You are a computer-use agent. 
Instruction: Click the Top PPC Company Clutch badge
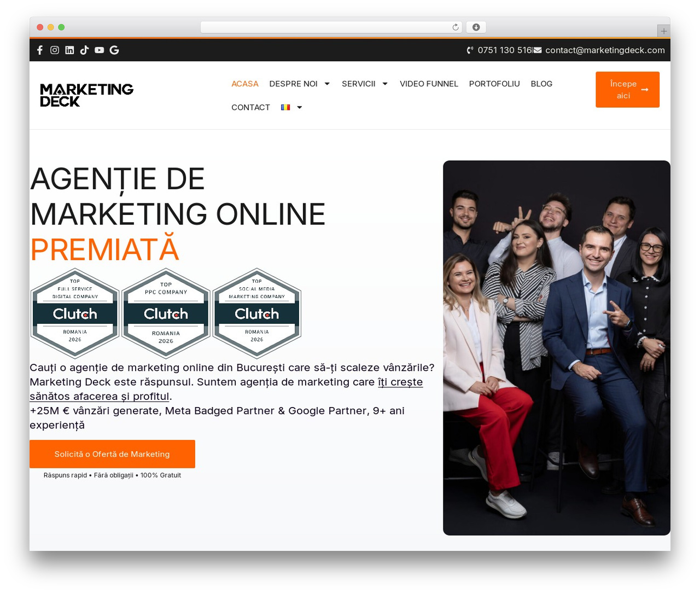point(166,313)
